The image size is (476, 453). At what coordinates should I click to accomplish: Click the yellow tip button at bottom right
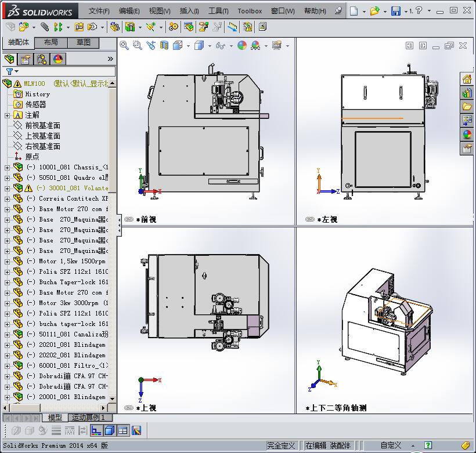click(465, 445)
